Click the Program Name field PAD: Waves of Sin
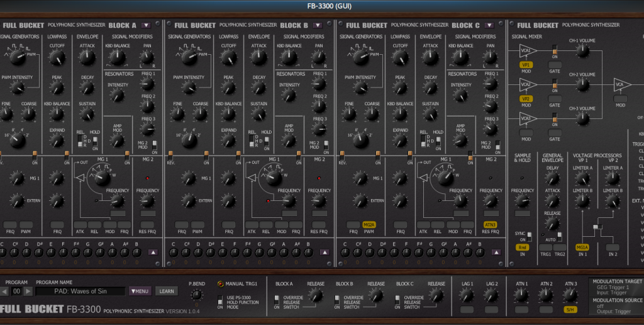644x325 pixels. [x=80, y=291]
